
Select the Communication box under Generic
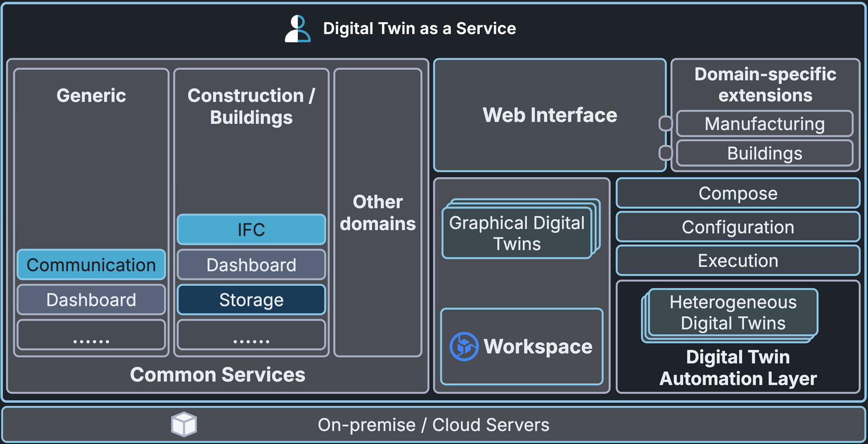click(x=91, y=265)
